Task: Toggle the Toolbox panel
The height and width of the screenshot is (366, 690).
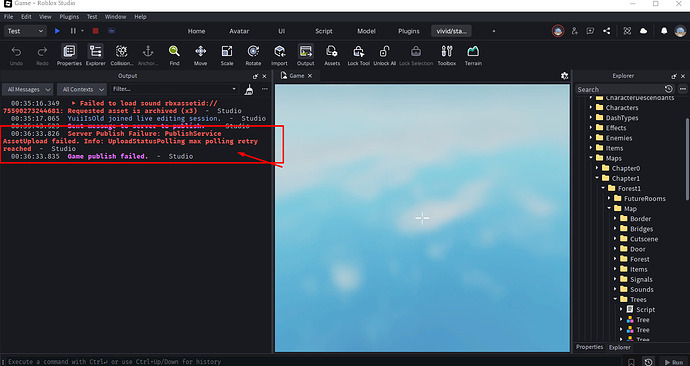Action: pyautogui.click(x=447, y=55)
